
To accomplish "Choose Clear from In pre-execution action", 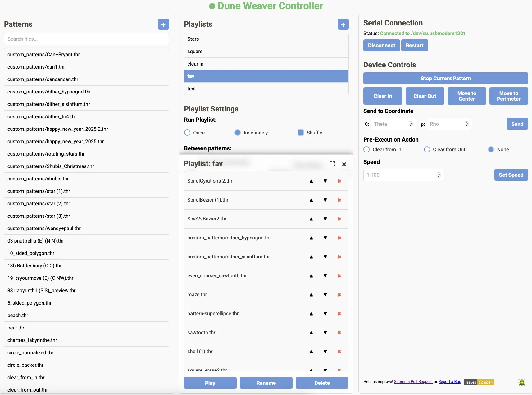I will tap(366, 149).
